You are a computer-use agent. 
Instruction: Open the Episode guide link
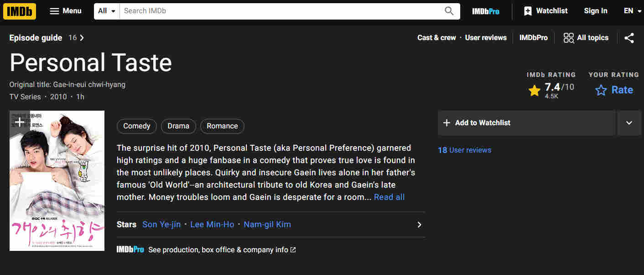47,38
